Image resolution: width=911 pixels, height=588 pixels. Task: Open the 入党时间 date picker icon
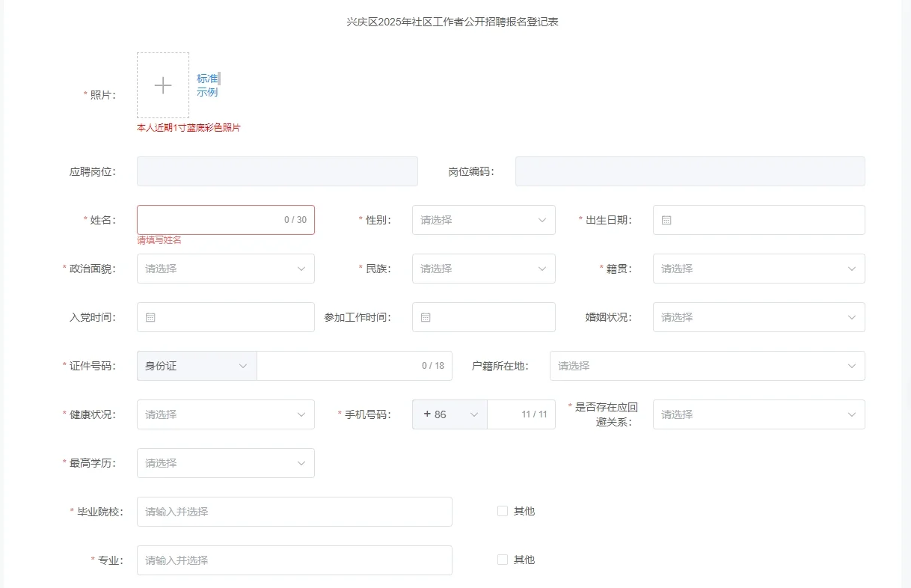tap(150, 317)
